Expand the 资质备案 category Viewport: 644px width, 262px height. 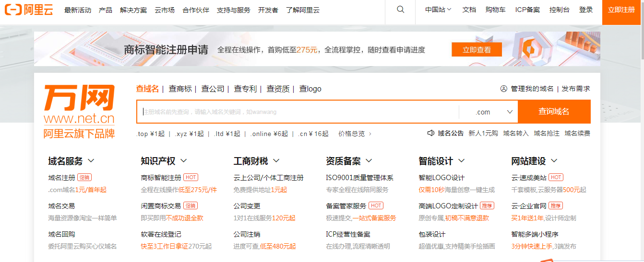[x=349, y=161]
